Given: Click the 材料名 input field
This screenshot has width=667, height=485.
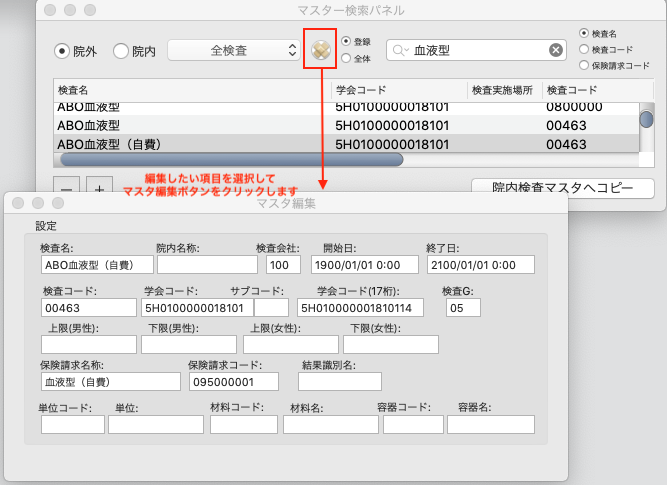Looking at the screenshot, I should click(x=331, y=425).
